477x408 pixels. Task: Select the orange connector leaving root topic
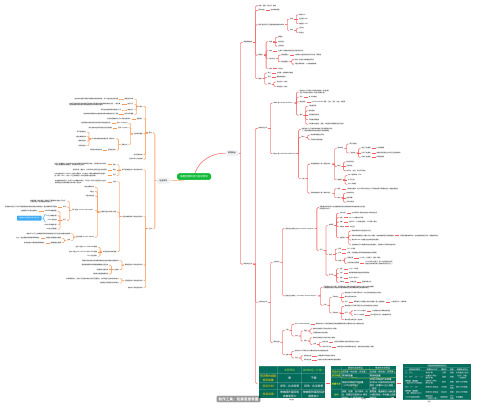coord(173,180)
